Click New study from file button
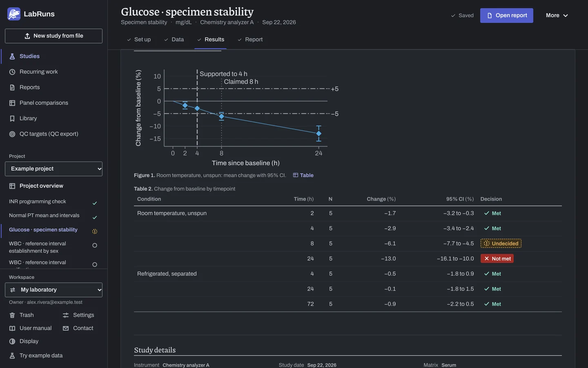Image resolution: width=588 pixels, height=368 pixels. pyautogui.click(x=53, y=36)
